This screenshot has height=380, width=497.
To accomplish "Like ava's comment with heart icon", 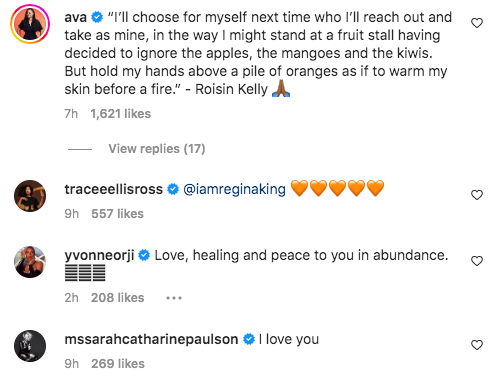I will tap(477, 23).
